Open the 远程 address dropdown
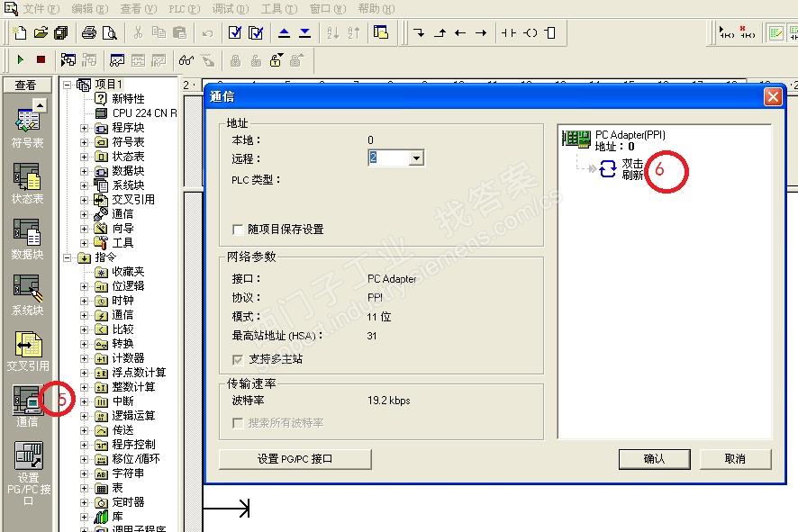 416,158
